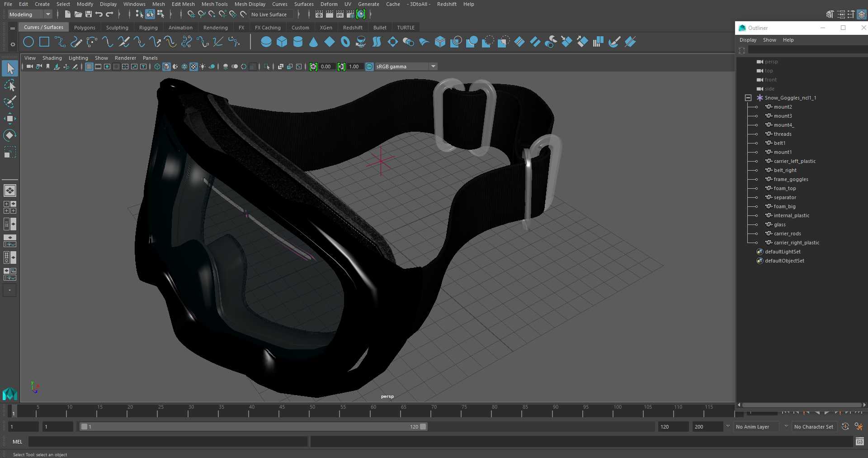
Task: Toggle smooth shade all in viewport
Action: pyautogui.click(x=166, y=67)
